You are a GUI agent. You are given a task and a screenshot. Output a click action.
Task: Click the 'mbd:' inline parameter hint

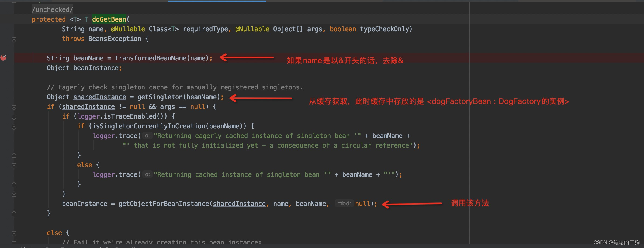(x=344, y=204)
